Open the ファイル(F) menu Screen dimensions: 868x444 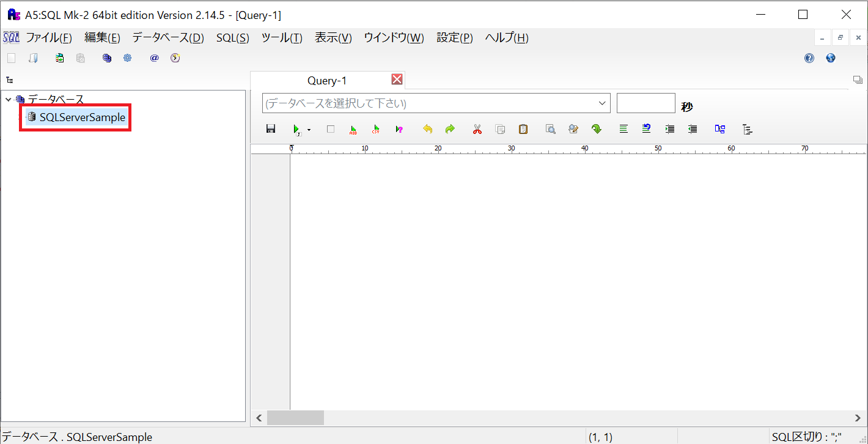click(x=49, y=38)
